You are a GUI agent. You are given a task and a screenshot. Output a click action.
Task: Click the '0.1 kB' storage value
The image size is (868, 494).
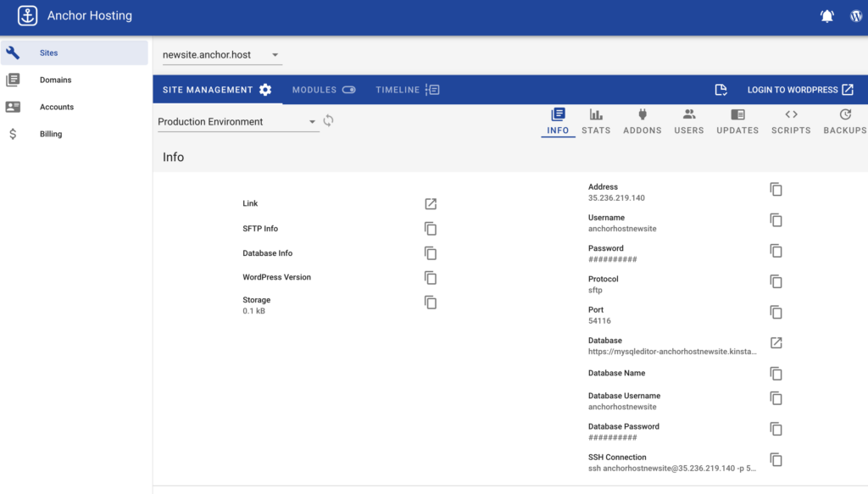(x=253, y=311)
